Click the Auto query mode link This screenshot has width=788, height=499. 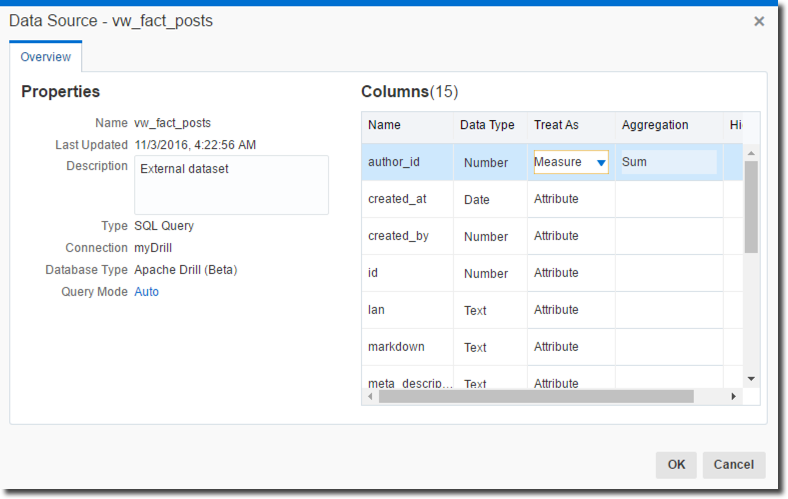[146, 291]
